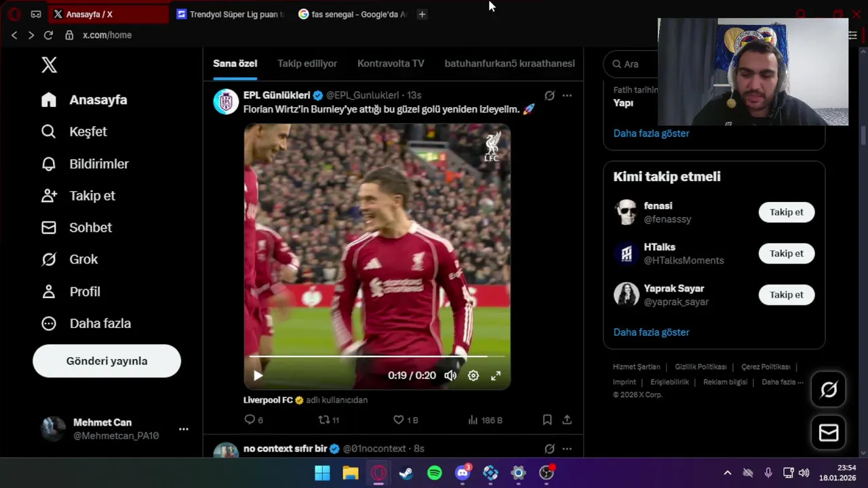The image size is (868, 488).
Task: Open Grok from sidebar
Action: [x=69, y=260]
